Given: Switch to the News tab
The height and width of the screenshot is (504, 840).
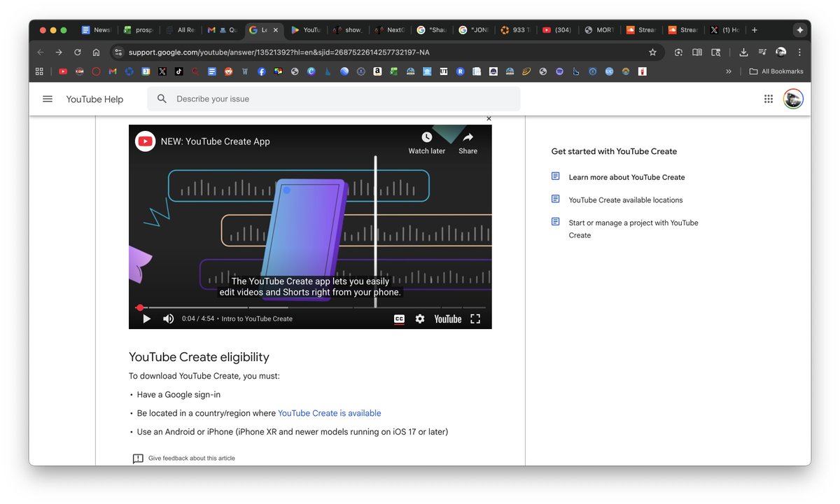Looking at the screenshot, I should [96, 30].
